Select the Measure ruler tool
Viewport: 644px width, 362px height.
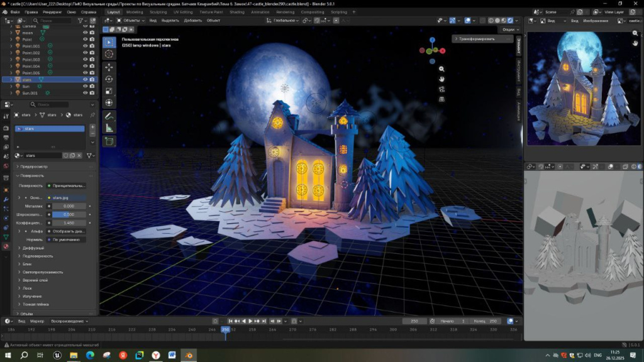pos(109,128)
